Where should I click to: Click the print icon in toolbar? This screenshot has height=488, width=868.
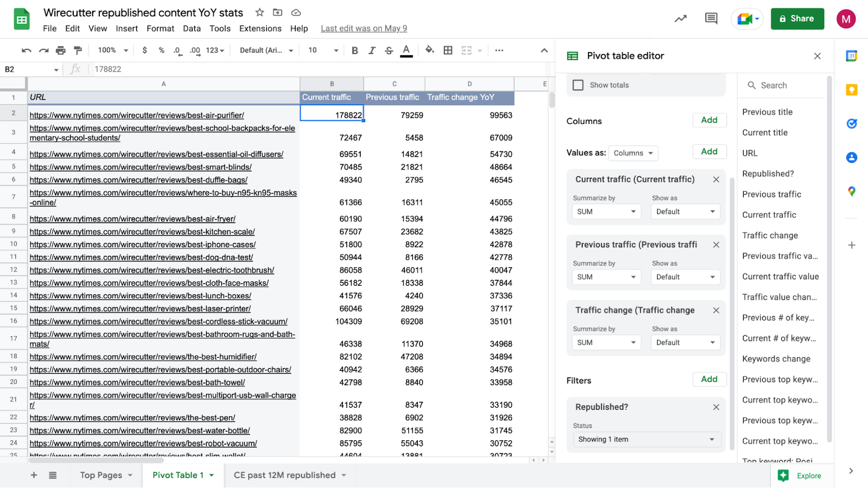click(61, 50)
